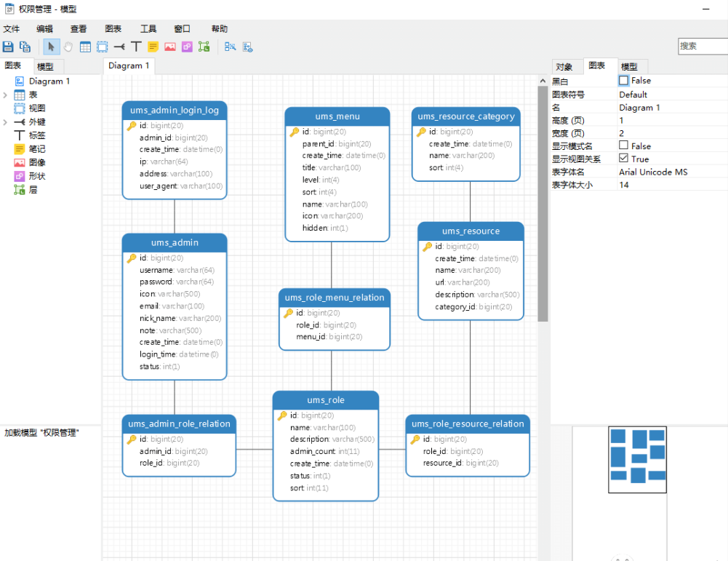This screenshot has width=728, height=561.
Task: Click the vertical scrollbar thumb of canvas
Action: [543, 204]
